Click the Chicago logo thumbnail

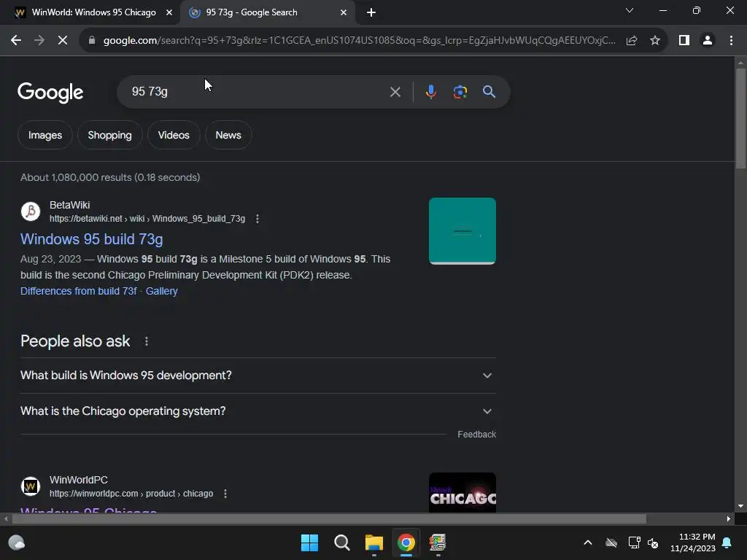pos(462,492)
